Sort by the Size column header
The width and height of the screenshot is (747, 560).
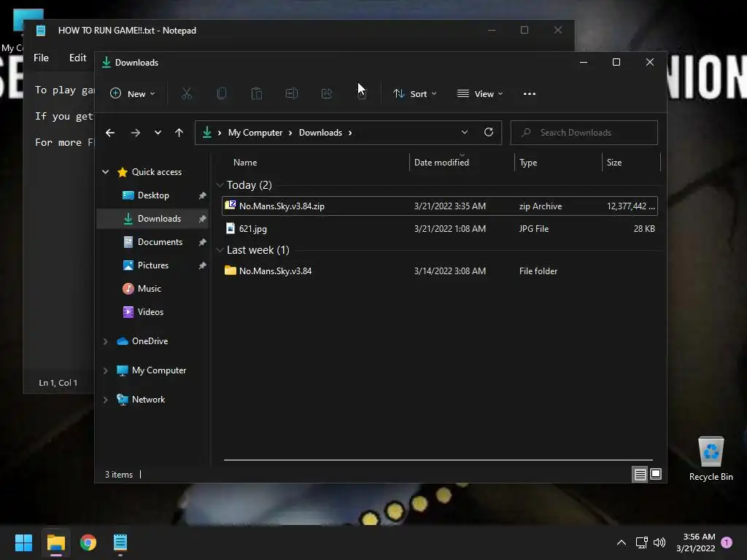click(614, 162)
